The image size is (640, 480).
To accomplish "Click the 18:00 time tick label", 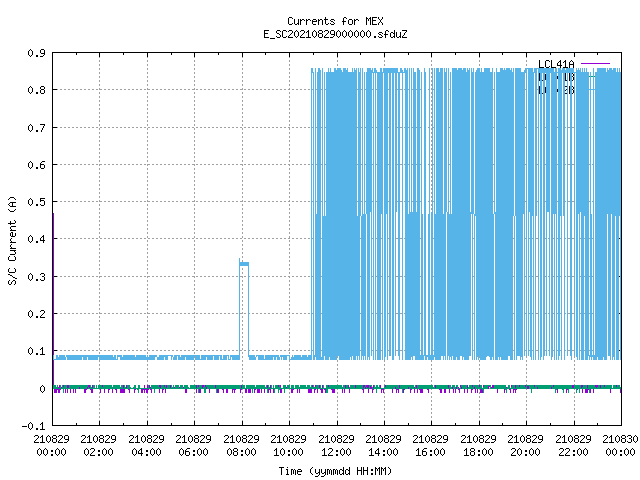I will [478, 452].
